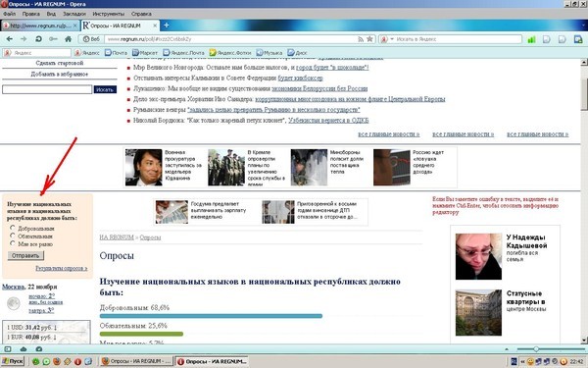Toggle the panel icon in Opera status bar
588x368 pixels.
pos(8,349)
